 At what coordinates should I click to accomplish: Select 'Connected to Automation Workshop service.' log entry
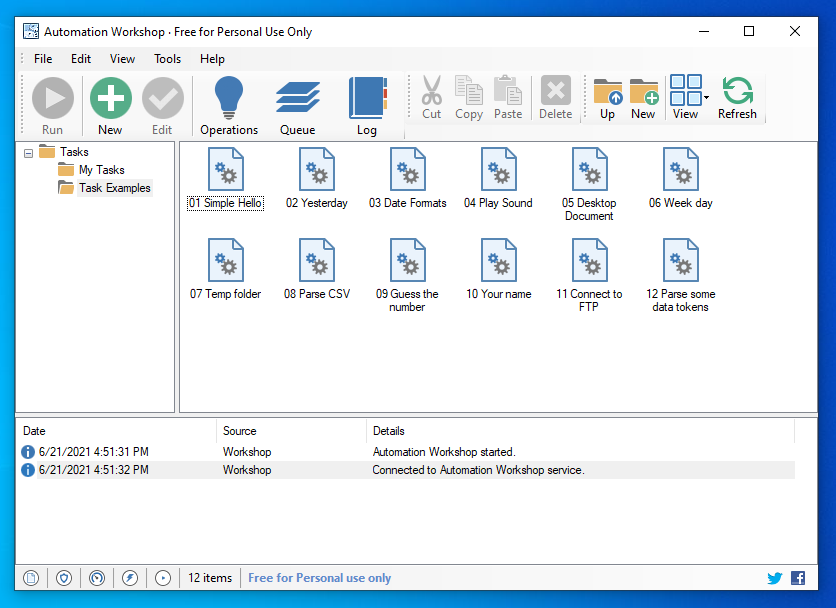click(408, 470)
